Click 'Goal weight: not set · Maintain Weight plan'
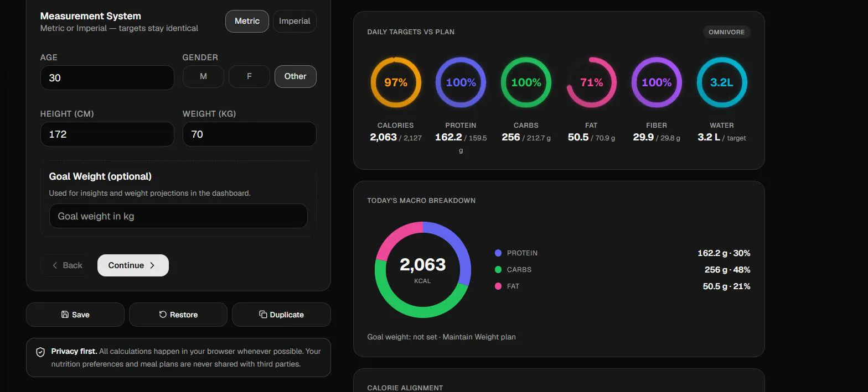 pos(441,337)
